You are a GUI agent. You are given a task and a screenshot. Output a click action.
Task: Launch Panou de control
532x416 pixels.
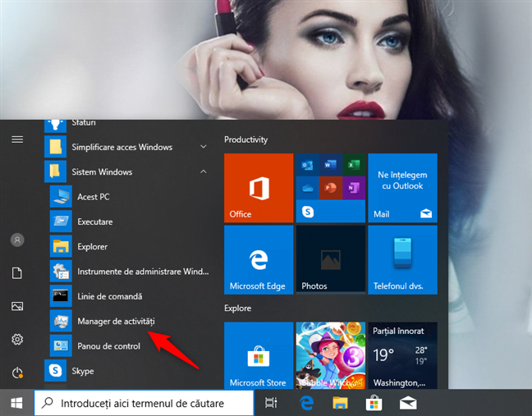coord(108,346)
